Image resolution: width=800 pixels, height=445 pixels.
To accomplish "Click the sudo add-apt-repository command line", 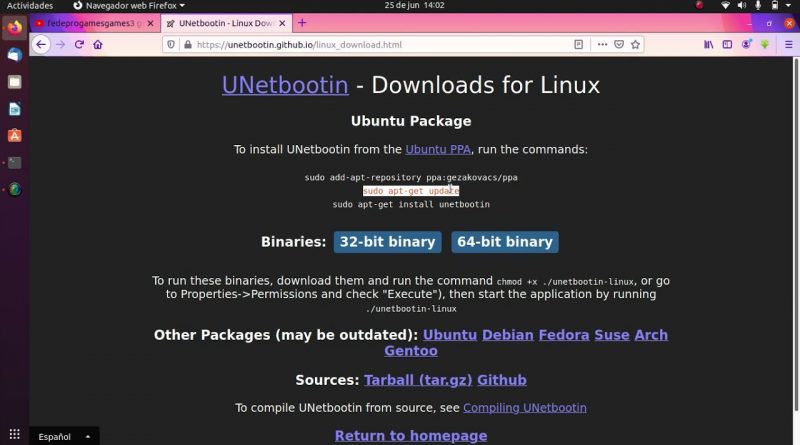I will pos(411,178).
